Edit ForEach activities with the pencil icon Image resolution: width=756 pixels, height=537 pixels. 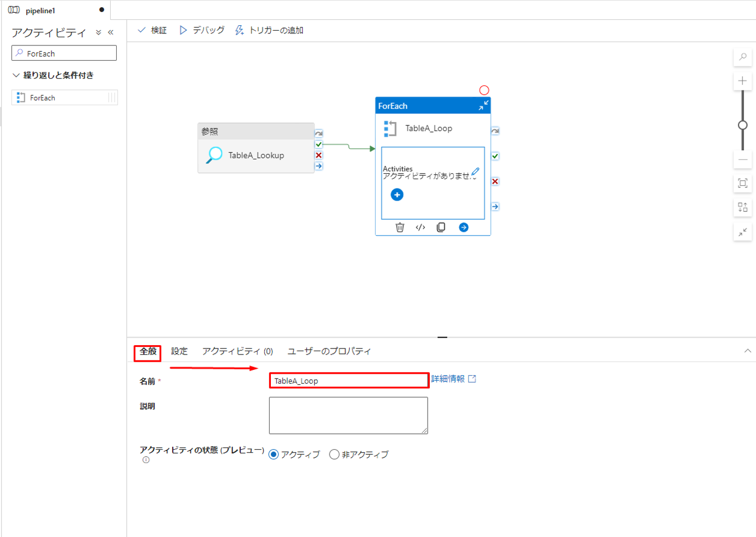tap(475, 172)
